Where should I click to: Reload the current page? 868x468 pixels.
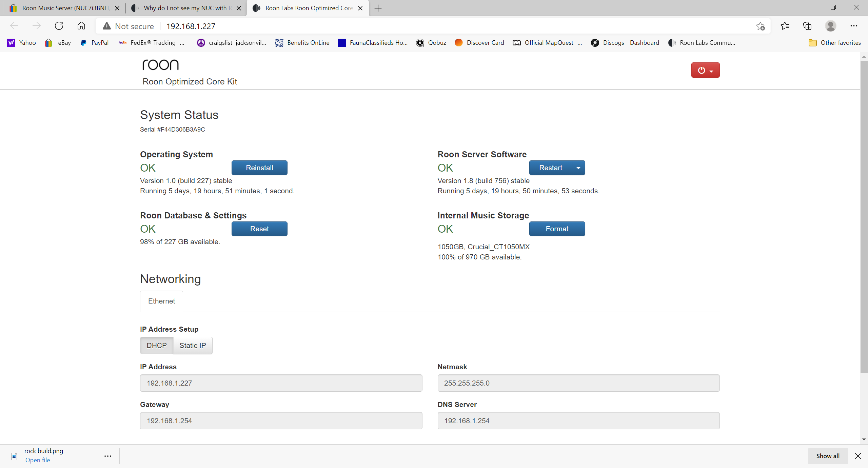coord(59,26)
